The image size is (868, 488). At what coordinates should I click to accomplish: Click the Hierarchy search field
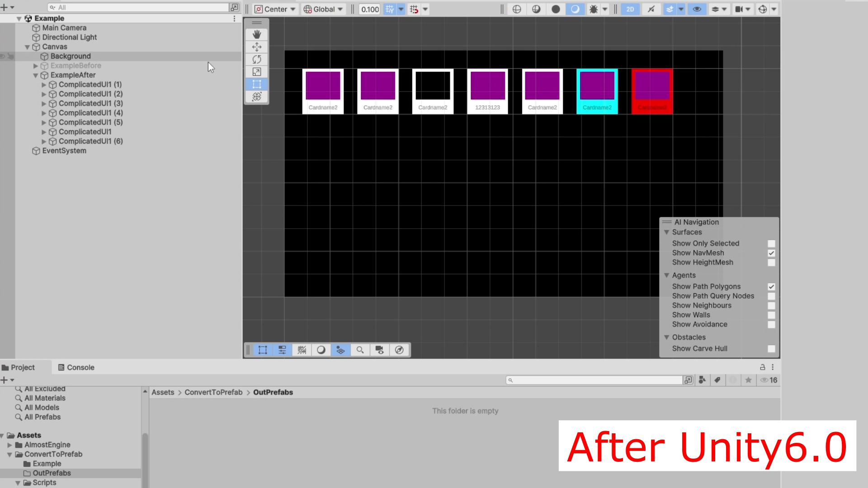pyautogui.click(x=138, y=7)
